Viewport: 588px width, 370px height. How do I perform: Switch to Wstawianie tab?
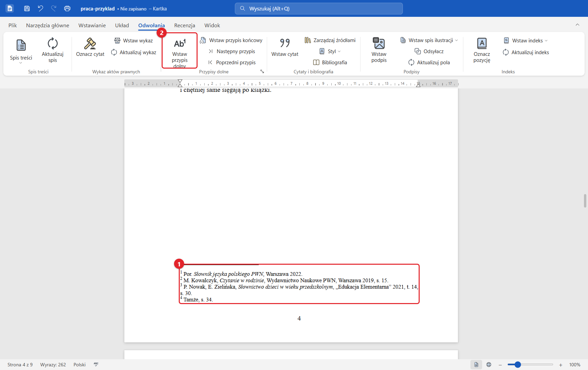pyautogui.click(x=92, y=25)
